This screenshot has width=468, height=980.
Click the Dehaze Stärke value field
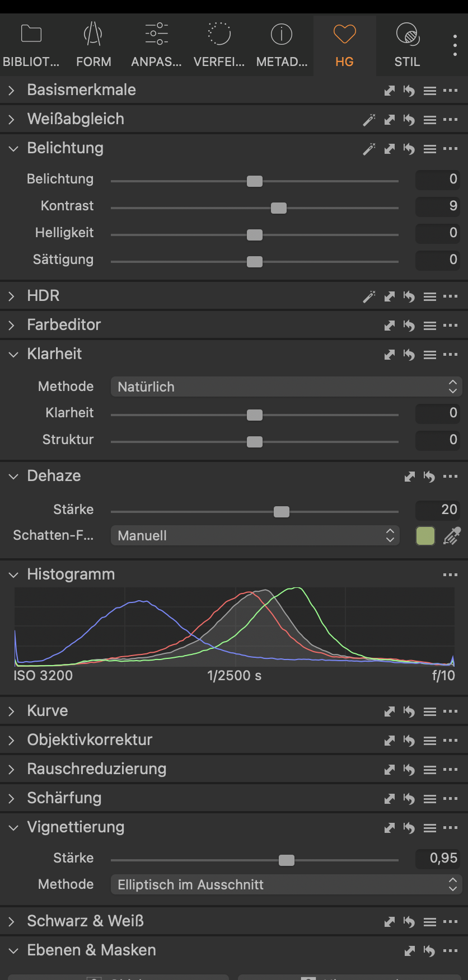pos(438,510)
